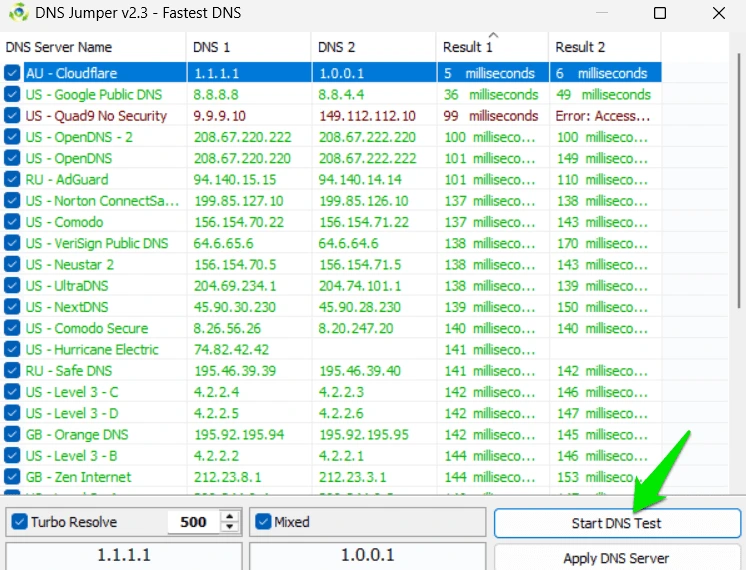Click the 99 milliseconds result cell
The image size is (746, 570).
pyautogui.click(x=491, y=116)
